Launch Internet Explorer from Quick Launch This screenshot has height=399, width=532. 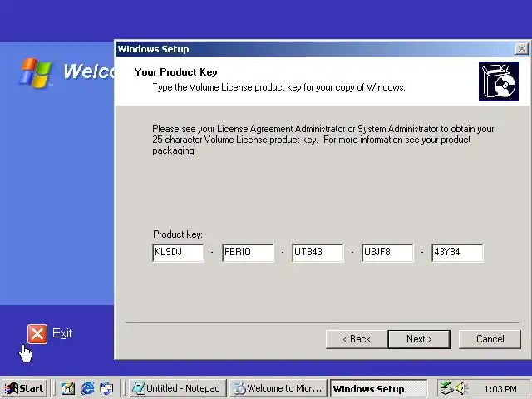pos(87,388)
